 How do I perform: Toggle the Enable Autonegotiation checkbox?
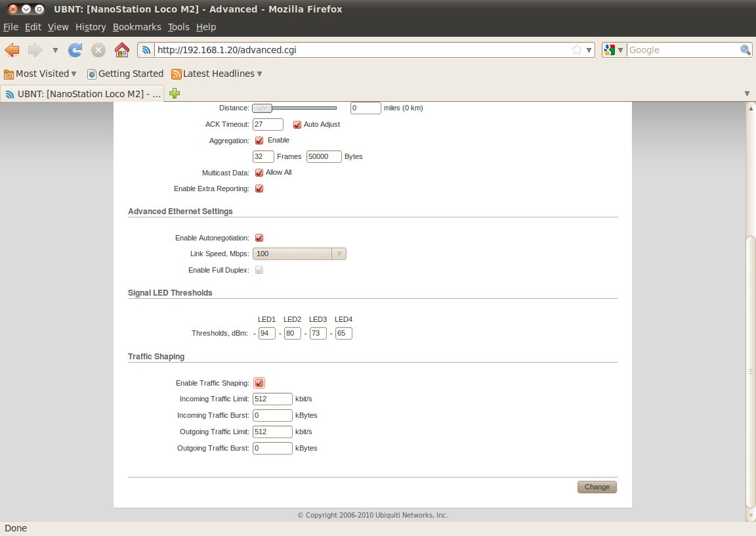259,238
